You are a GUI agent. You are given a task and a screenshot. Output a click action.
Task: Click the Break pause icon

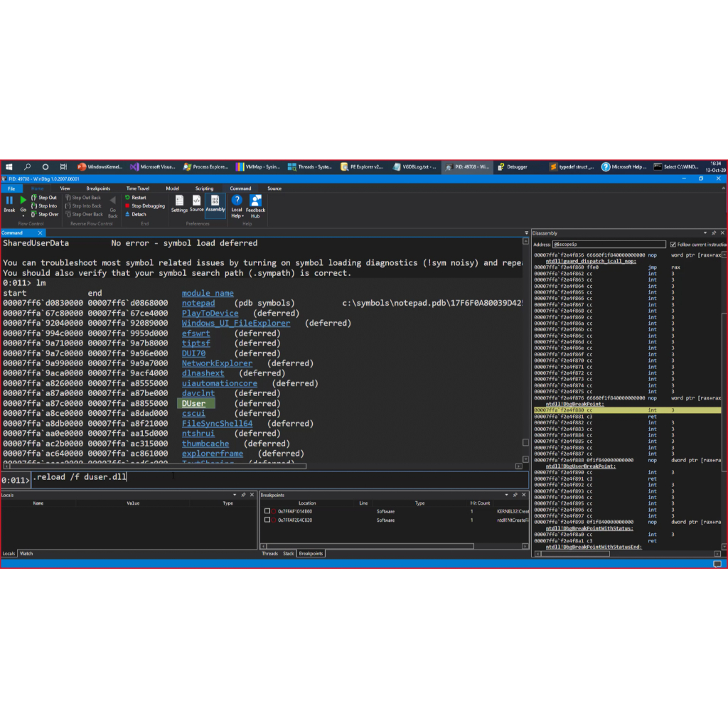tap(9, 200)
